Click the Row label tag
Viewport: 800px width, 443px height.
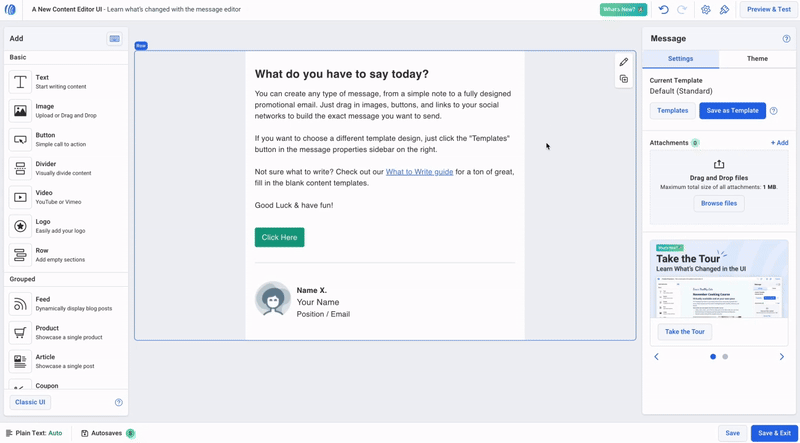coord(141,46)
